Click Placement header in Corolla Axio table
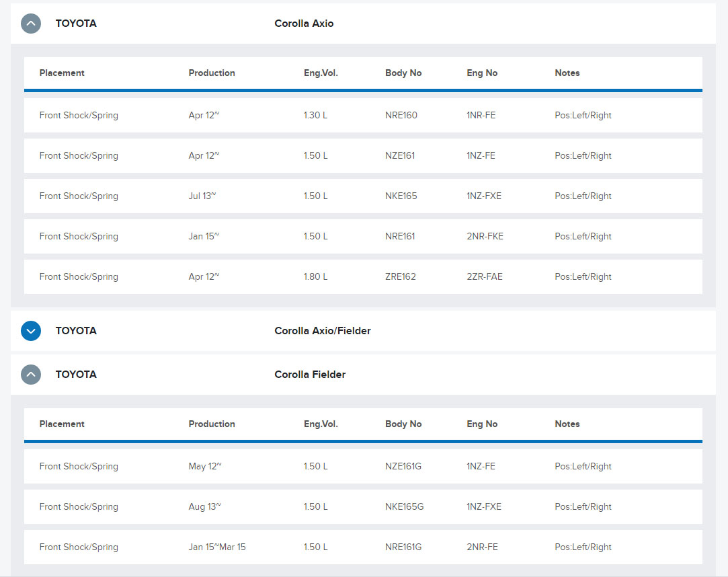 point(62,73)
